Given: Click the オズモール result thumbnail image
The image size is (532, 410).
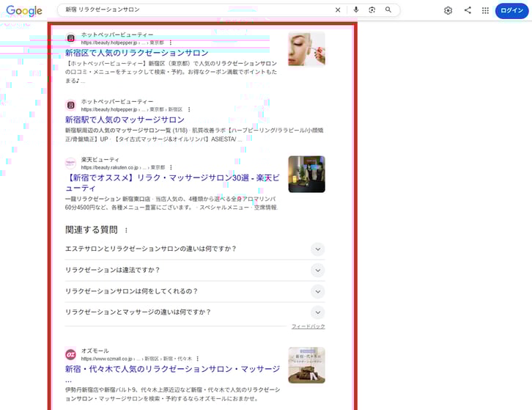Looking at the screenshot, I should [x=306, y=365].
